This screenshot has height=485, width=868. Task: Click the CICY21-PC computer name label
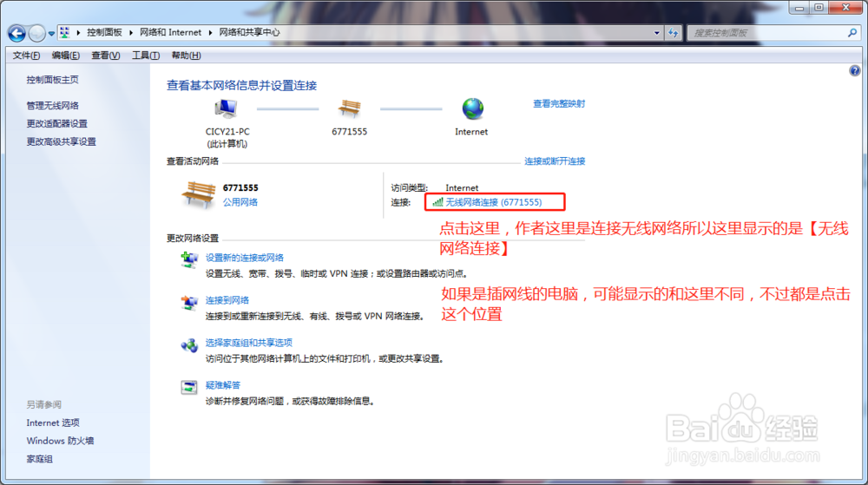(227, 132)
